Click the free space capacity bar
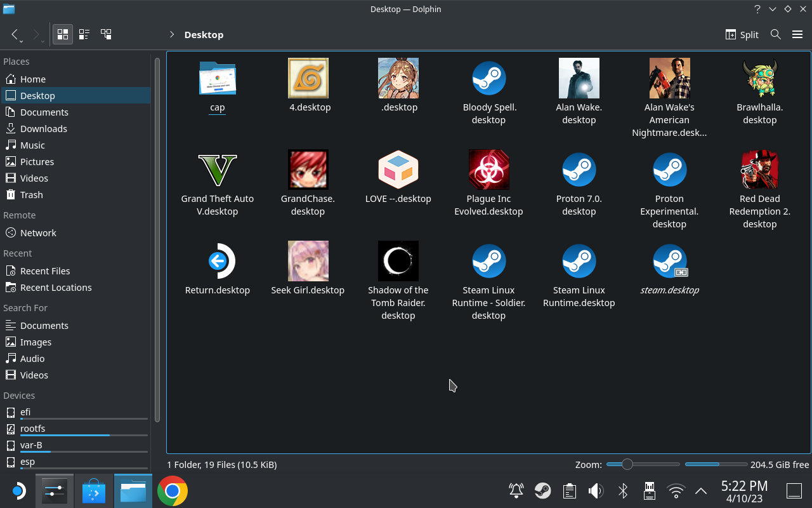 click(x=716, y=464)
